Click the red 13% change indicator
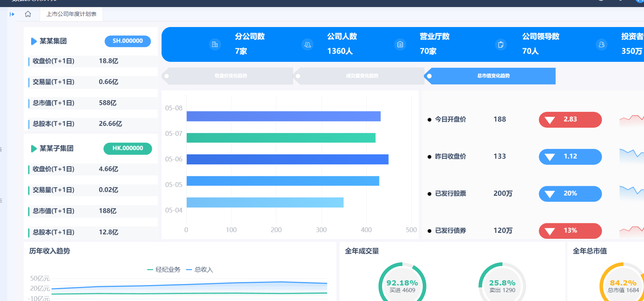Image resolution: width=644 pixels, height=301 pixels. (x=570, y=231)
